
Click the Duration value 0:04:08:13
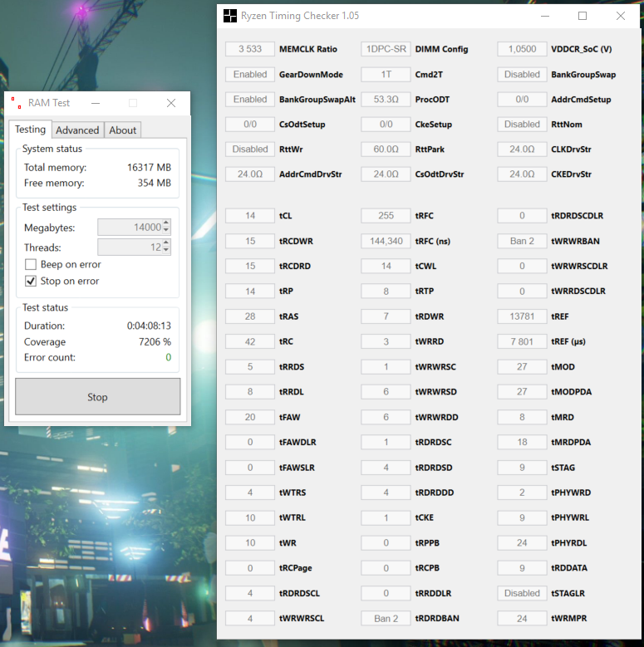tap(149, 326)
